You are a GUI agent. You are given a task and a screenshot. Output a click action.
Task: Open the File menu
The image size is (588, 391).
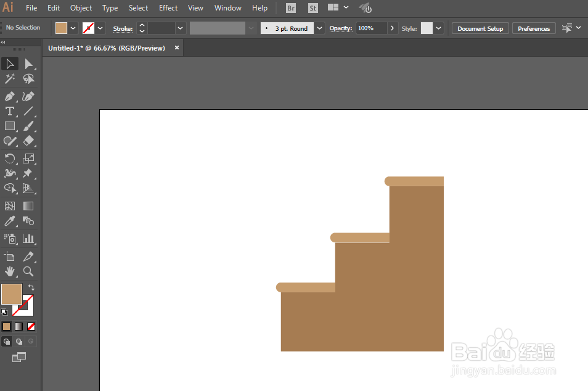pos(31,8)
